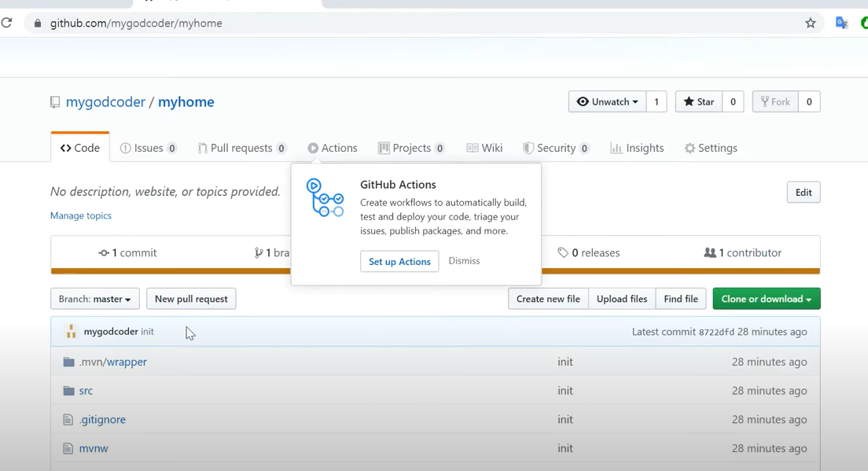Click the tag icon next to releases
This screenshot has width=868, height=471.
[563, 253]
